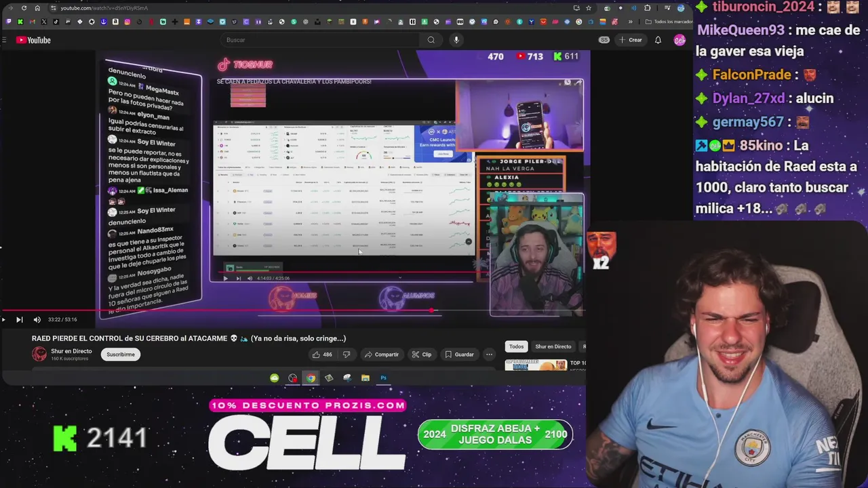Open the Crear menu
The height and width of the screenshot is (488, 868).
(x=630, y=40)
